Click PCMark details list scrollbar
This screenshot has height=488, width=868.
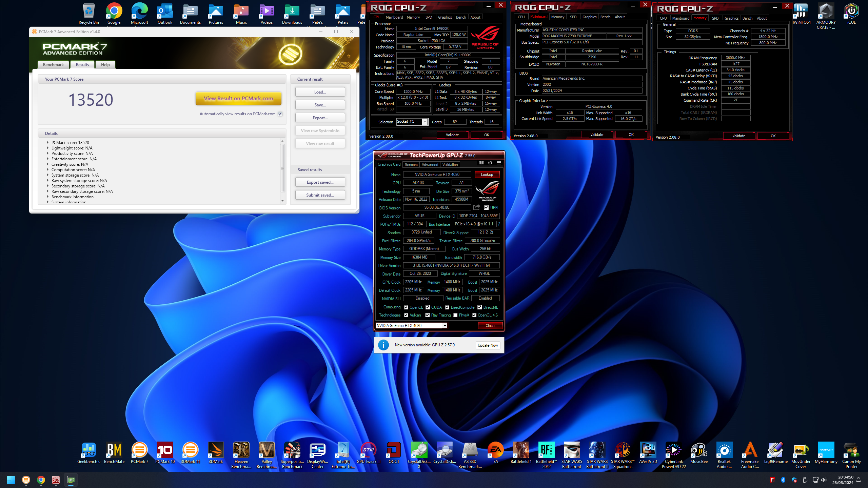[x=282, y=168]
